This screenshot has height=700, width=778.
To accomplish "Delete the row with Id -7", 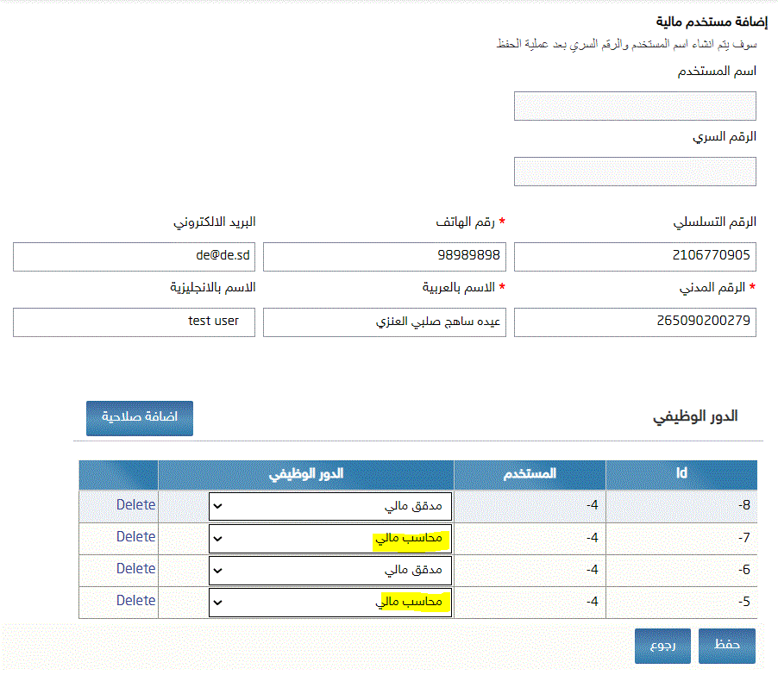I will coord(135,537).
